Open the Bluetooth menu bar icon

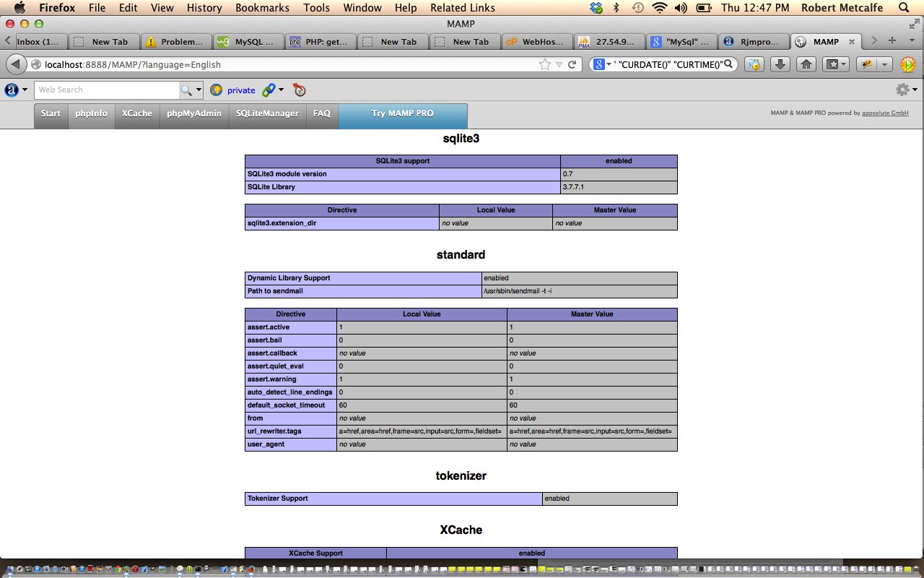pos(616,8)
